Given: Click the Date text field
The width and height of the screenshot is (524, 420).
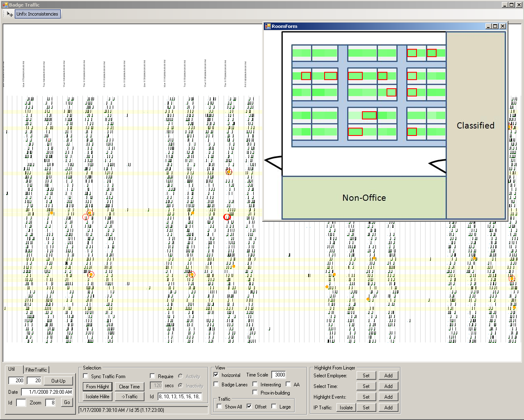Looking at the screenshot, I should 47,392.
